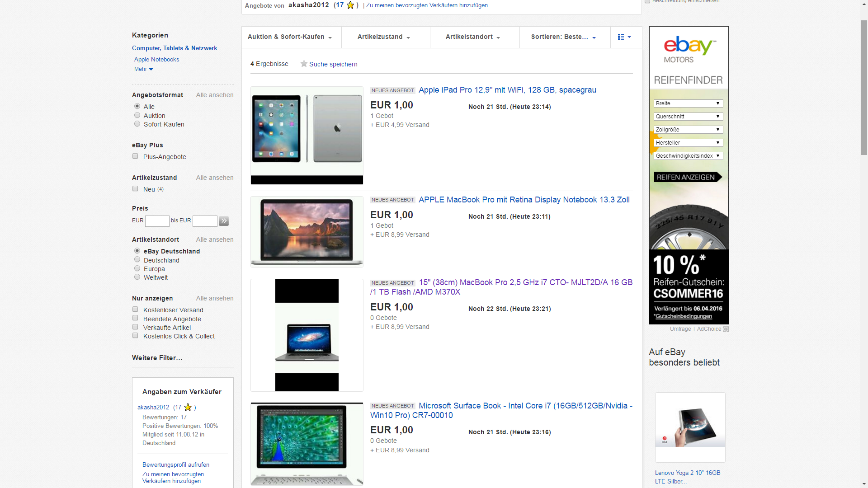Image resolution: width=868 pixels, height=488 pixels.
Task: Open the Gutscheinbedingungen link in ad
Action: [x=684, y=316]
